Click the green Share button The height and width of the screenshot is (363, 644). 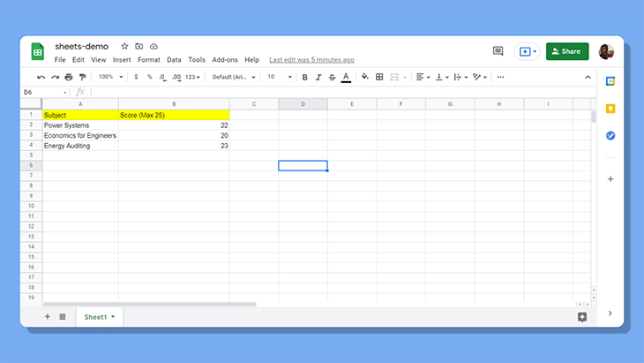pos(566,51)
